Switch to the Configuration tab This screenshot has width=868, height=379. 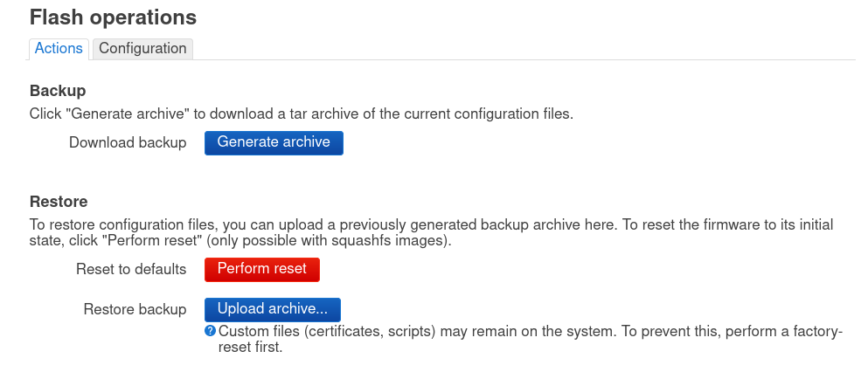point(142,49)
